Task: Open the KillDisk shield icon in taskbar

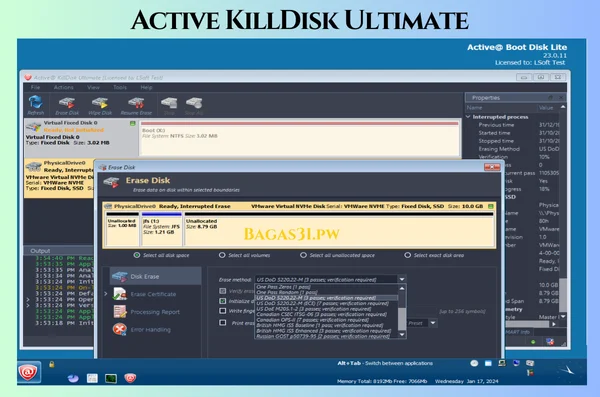Action: [130, 378]
